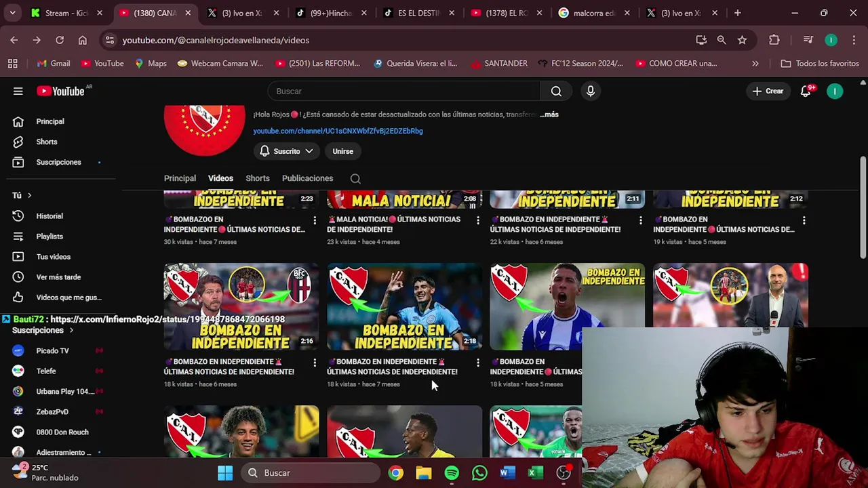
Task: Open options for Mala Noticia video
Action: [x=478, y=220]
